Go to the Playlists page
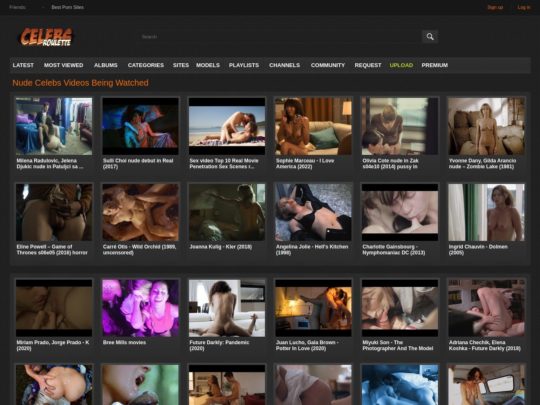Image resolution: width=540 pixels, height=405 pixels. point(244,65)
